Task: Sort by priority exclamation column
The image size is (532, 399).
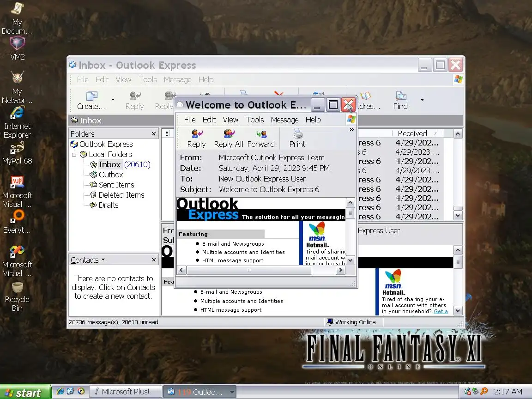Action: pos(167,133)
